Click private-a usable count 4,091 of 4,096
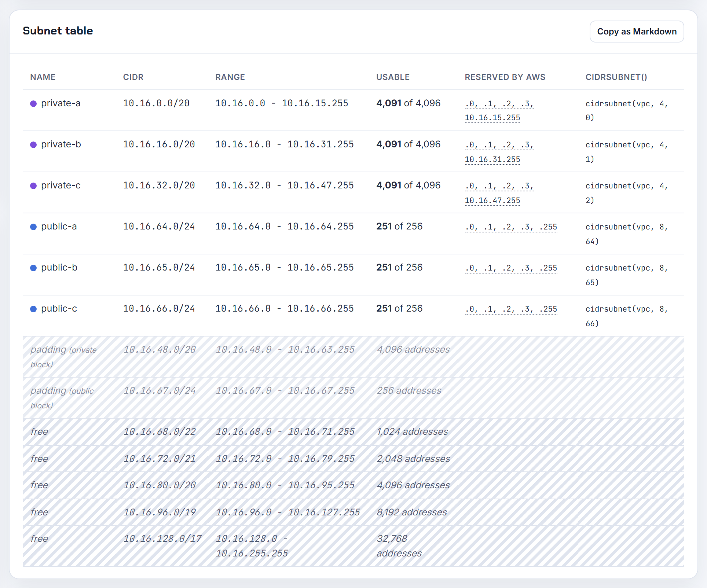Viewport: 707px width, 588px height. (x=409, y=103)
